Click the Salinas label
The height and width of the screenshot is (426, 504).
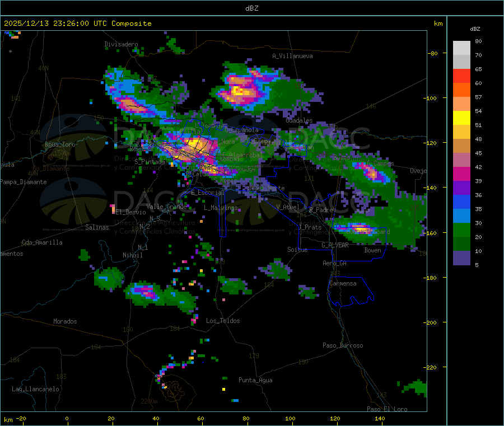97,227
